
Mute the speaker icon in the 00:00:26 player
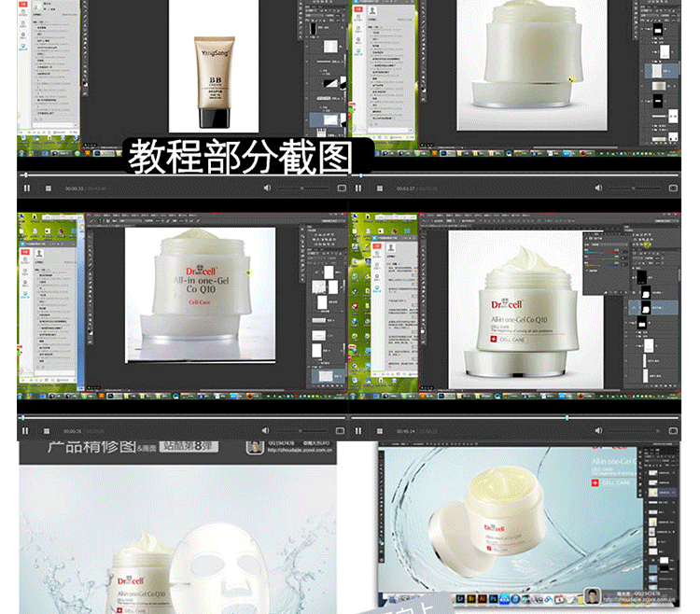[x=266, y=430]
